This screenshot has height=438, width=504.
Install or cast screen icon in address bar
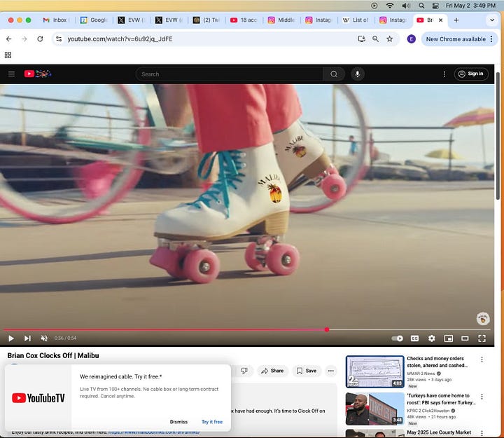[362, 39]
